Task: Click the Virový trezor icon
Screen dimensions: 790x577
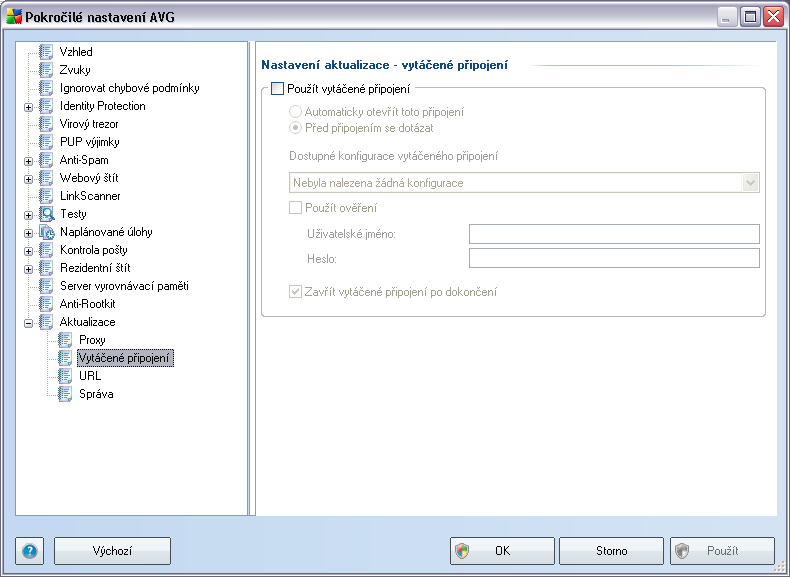Action: coord(46,124)
